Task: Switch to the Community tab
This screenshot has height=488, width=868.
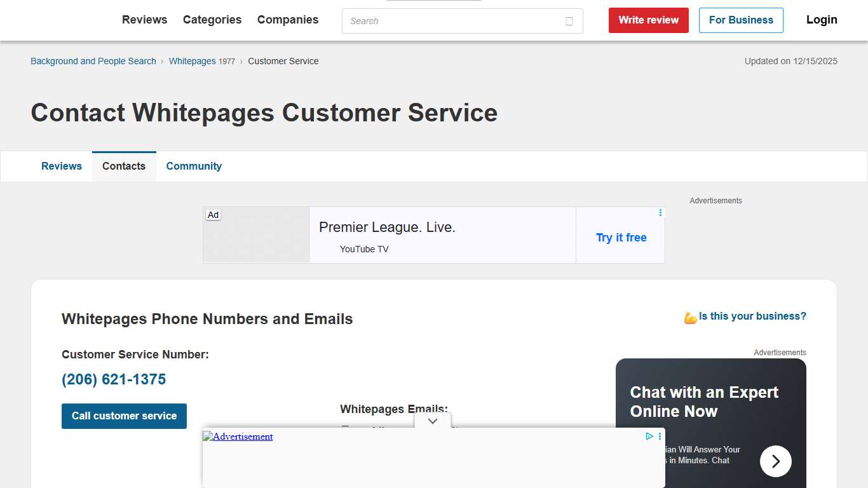Action: pos(194,166)
